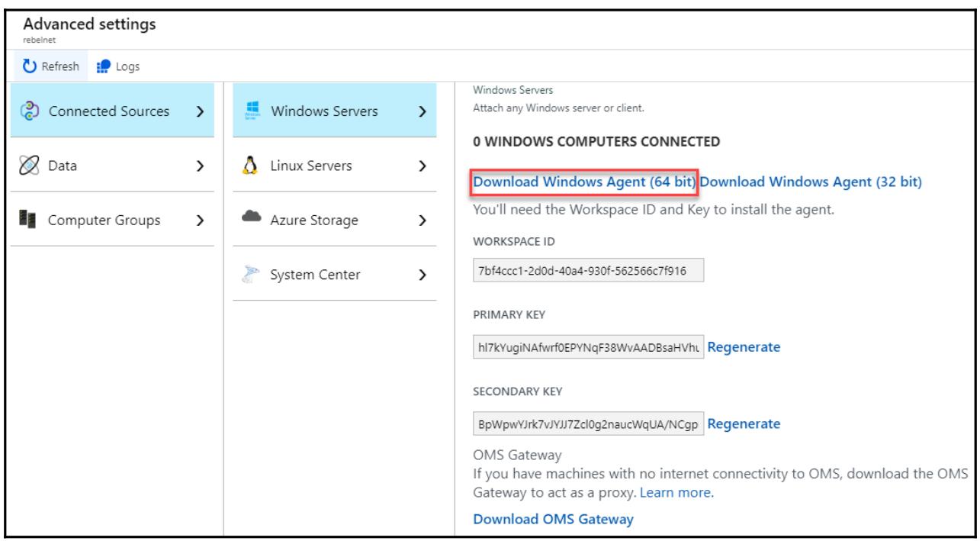Viewport: 980px width, 541px height.
Task: Click the Windows Servers logo icon
Action: [x=250, y=112]
